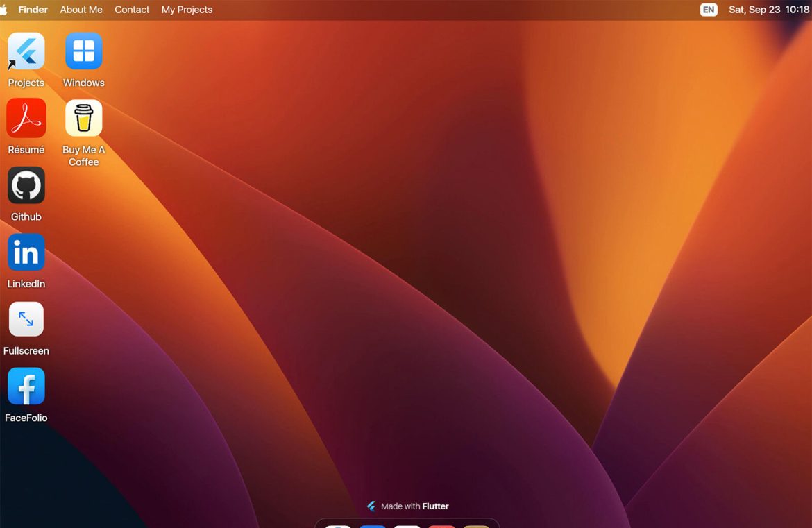Open the Finder menu
The width and height of the screenshot is (812, 528).
[33, 10]
